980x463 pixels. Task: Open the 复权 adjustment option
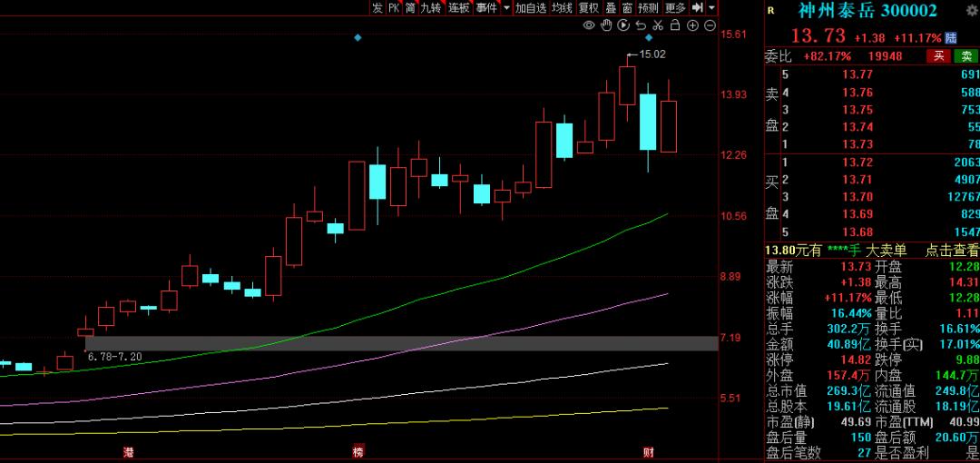(x=588, y=7)
